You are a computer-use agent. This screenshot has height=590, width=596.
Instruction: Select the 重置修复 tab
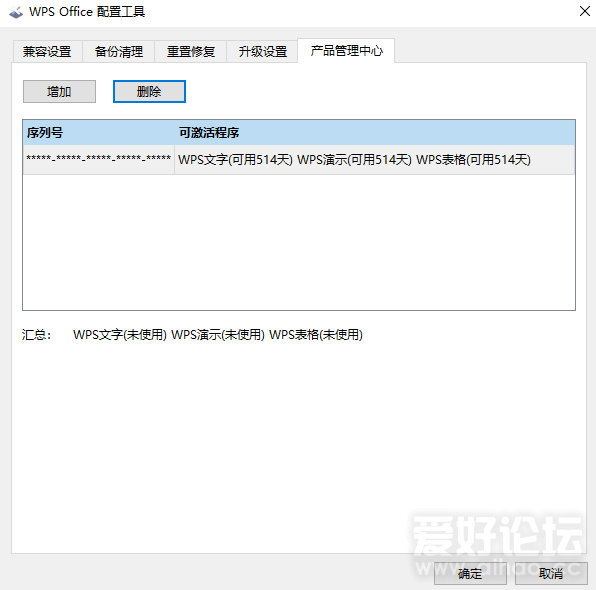tap(191, 51)
